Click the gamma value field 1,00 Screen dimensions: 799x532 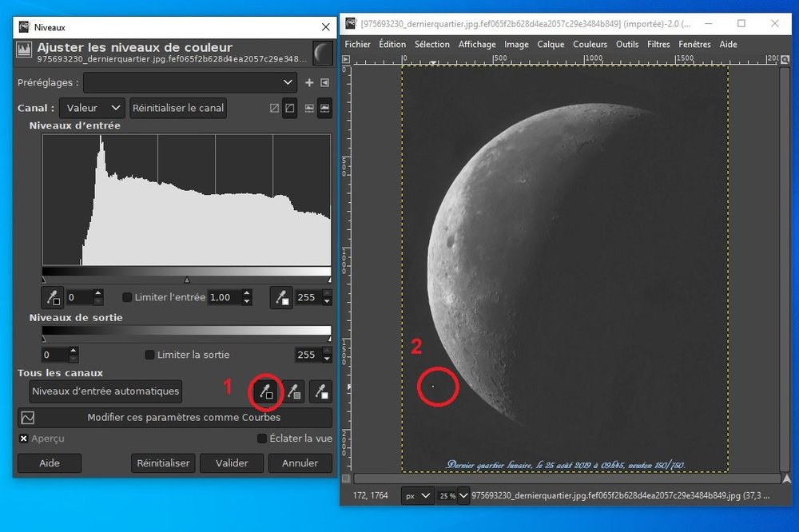coord(225,298)
